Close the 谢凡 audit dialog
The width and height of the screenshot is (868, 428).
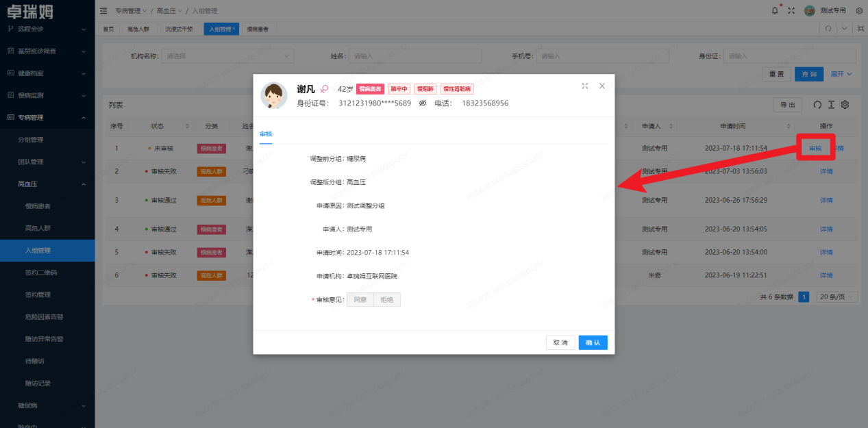point(602,86)
